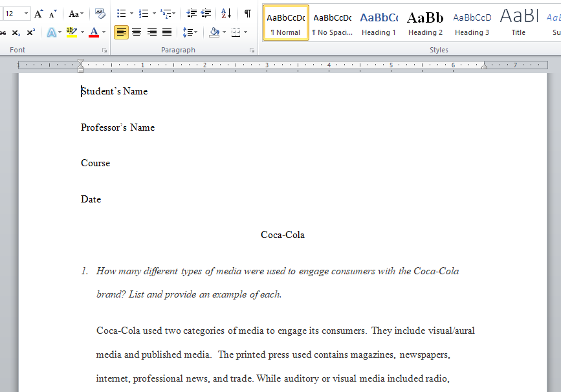The width and height of the screenshot is (561, 392).
Task: Apply the Heading 3 style
Action: pyautogui.click(x=472, y=23)
